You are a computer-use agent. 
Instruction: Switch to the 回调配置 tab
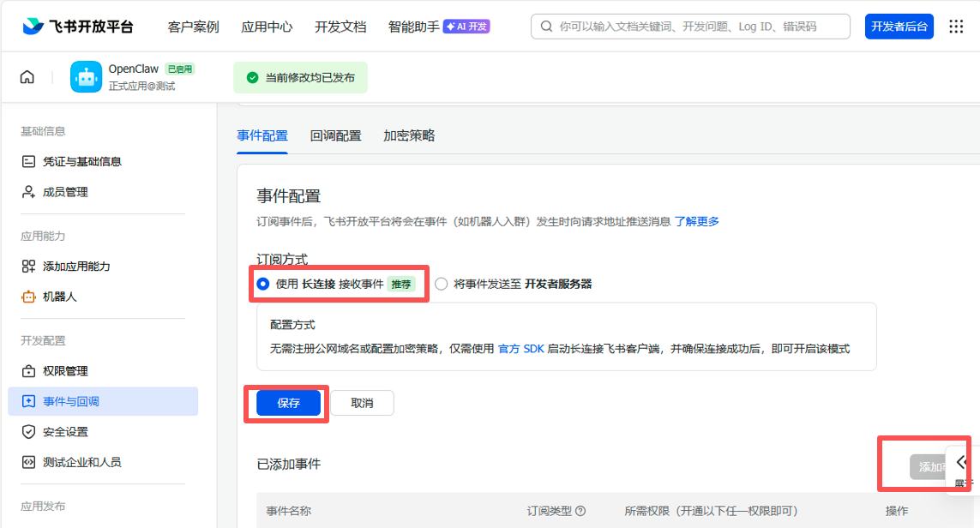[x=336, y=135]
